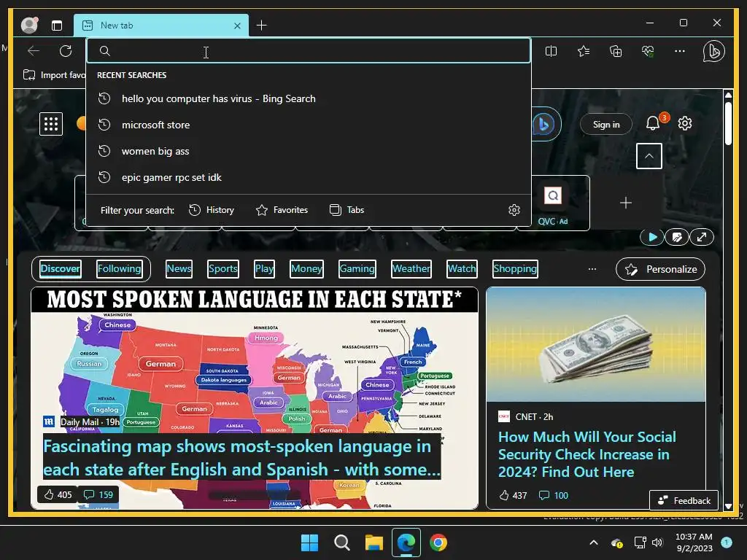Play the background video

click(652, 237)
